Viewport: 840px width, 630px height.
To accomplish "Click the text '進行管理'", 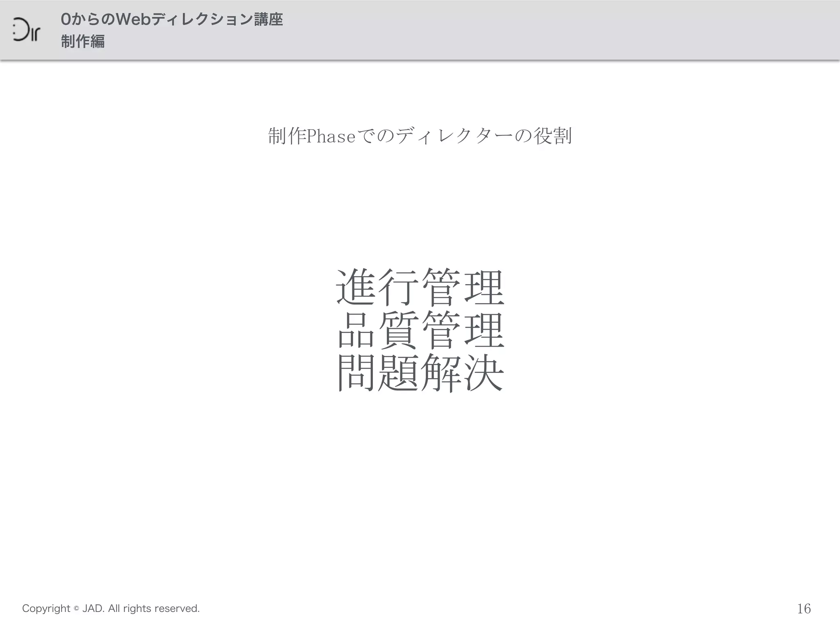I will tap(420, 287).
